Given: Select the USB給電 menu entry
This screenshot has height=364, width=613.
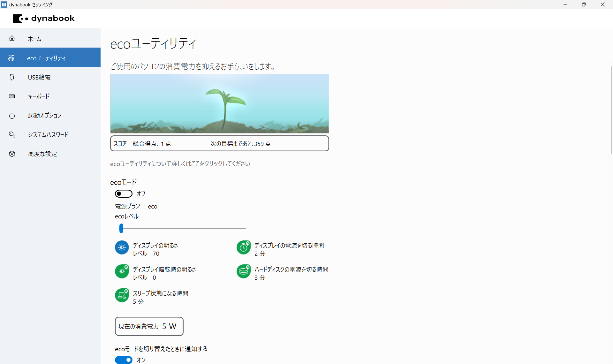Looking at the screenshot, I should point(39,77).
